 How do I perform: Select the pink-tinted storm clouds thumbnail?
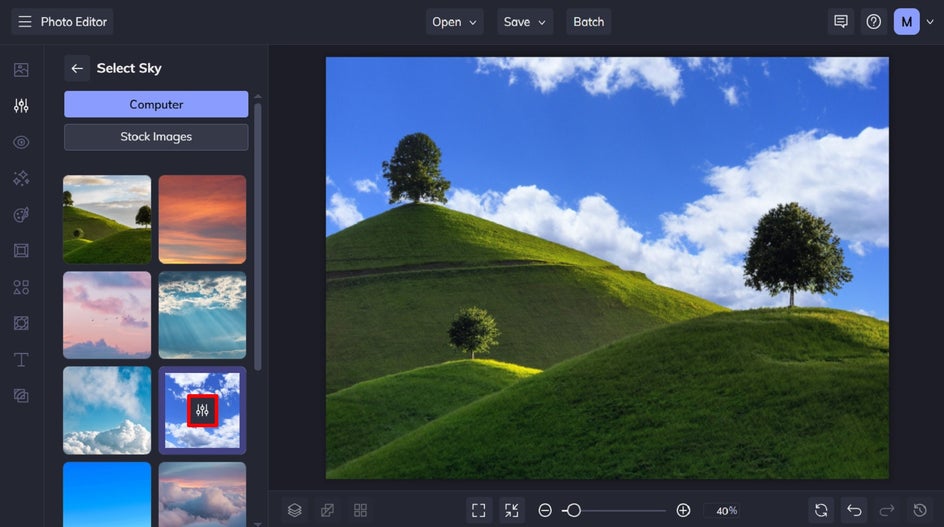coord(202,494)
